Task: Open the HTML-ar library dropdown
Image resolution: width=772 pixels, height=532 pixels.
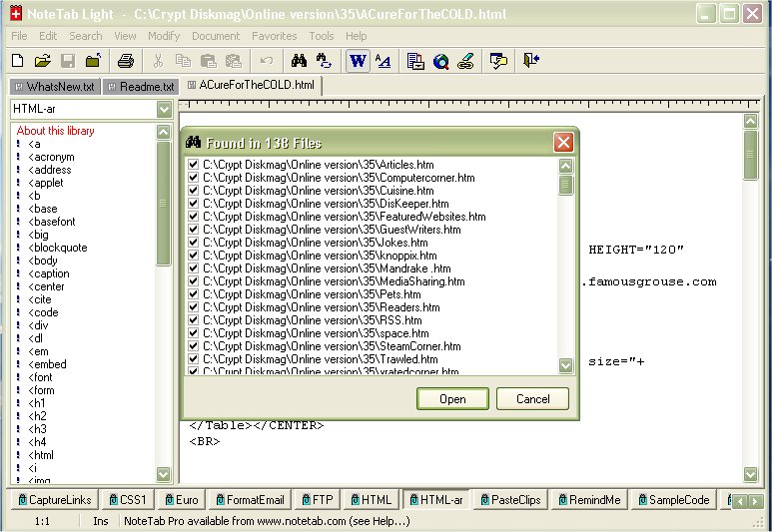Action: point(164,109)
